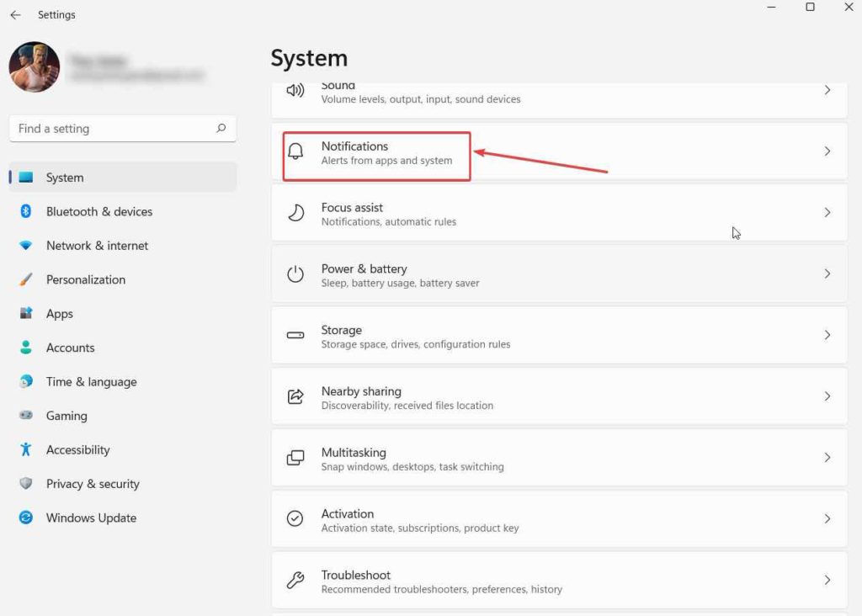The height and width of the screenshot is (616, 862).
Task: Select System in the sidebar
Action: tap(67, 178)
